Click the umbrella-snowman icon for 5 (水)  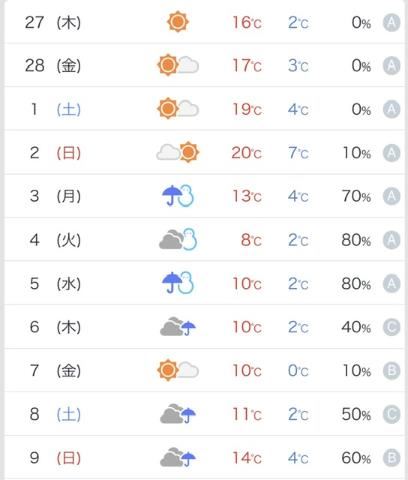pos(178,283)
